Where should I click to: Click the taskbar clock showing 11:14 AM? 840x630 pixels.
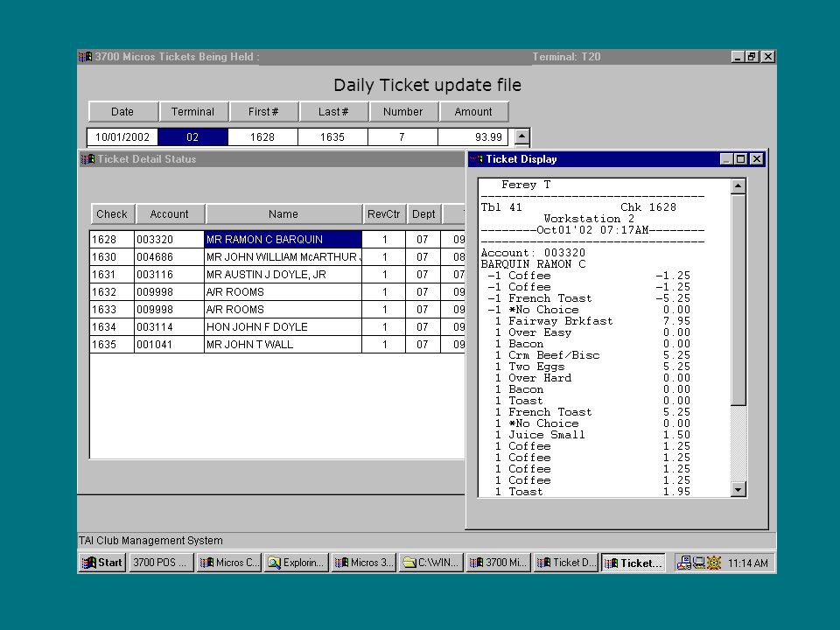point(748,563)
